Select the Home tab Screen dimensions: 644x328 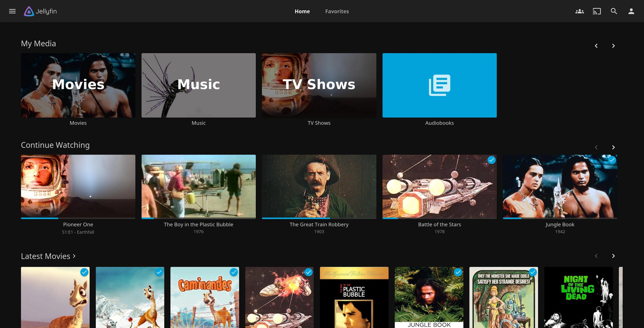pos(302,11)
